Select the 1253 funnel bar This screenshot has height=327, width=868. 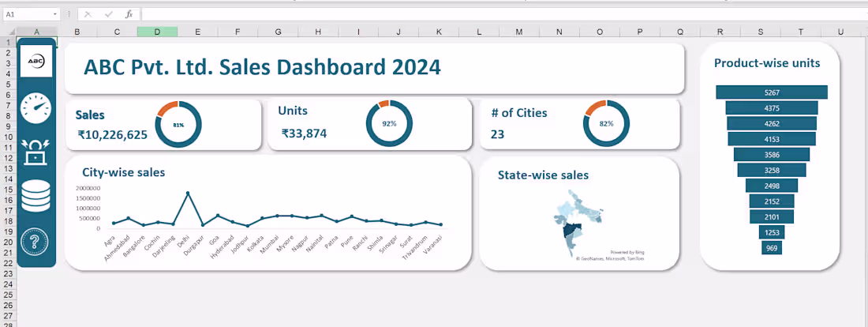click(x=771, y=232)
